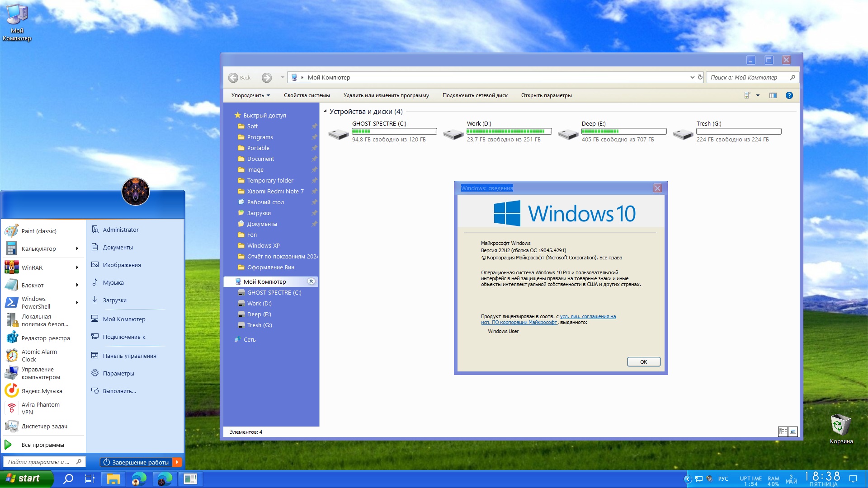Click the Work (D:) capacity bar
Screen dimensions: 868x488
point(509,131)
